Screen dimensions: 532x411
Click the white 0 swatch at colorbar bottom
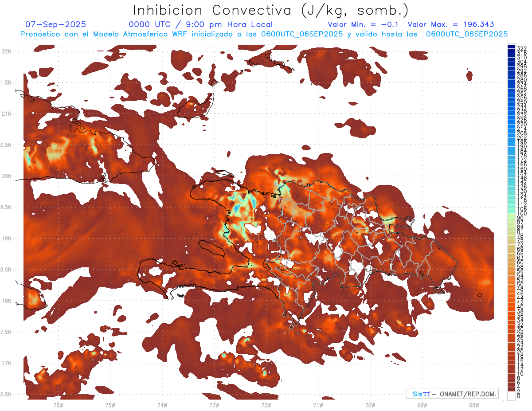click(511, 396)
